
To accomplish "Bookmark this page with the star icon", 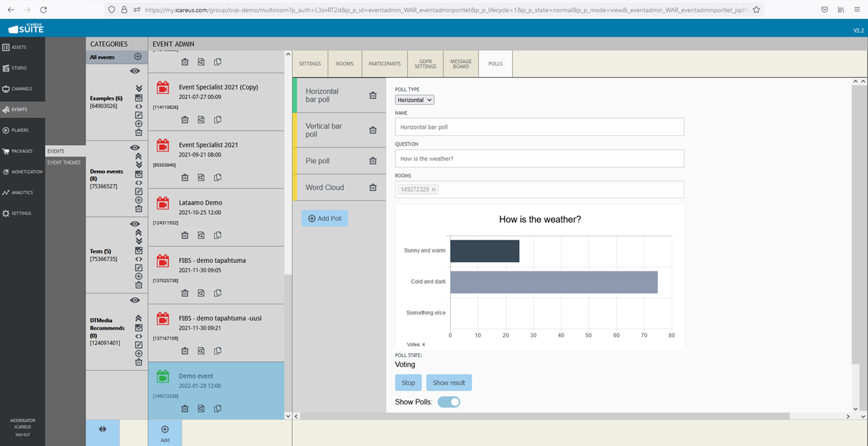I will pyautogui.click(x=756, y=9).
